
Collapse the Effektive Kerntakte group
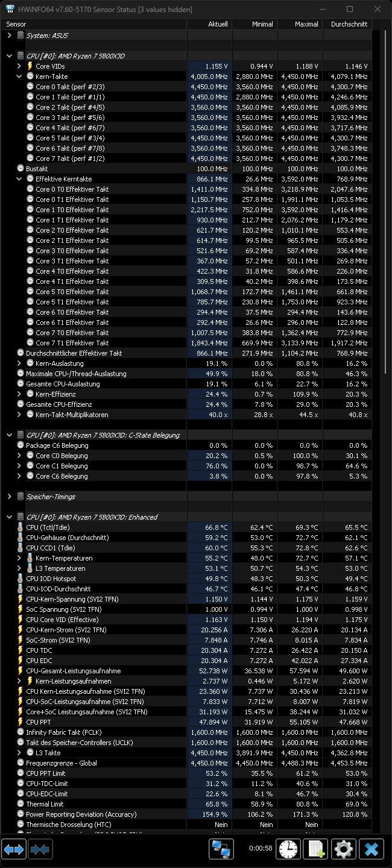click(20, 179)
